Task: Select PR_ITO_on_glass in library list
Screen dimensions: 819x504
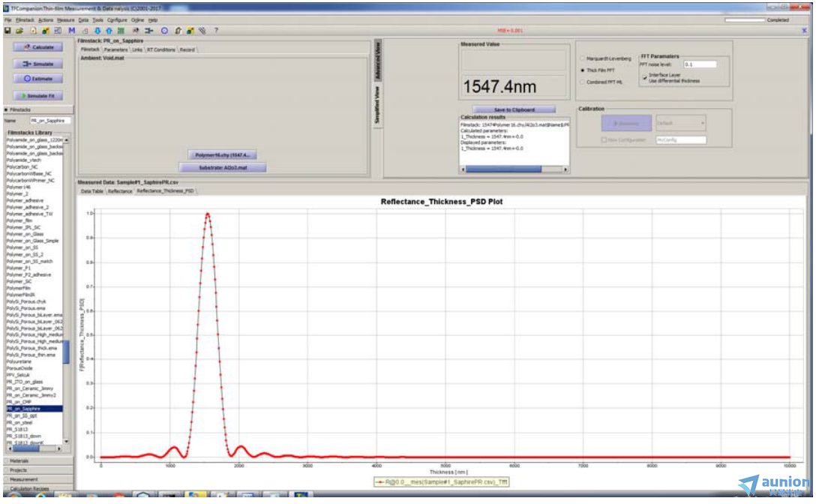Action: click(x=34, y=382)
